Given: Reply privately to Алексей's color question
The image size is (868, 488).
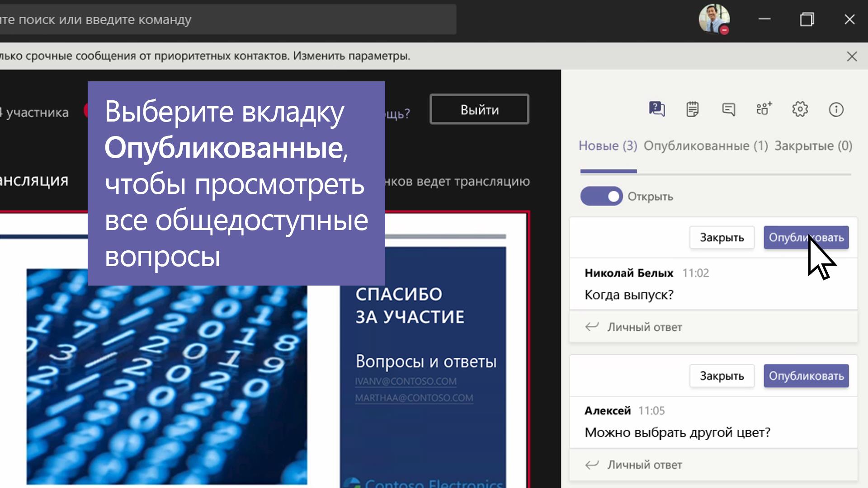Looking at the screenshot, I should (x=713, y=465).
